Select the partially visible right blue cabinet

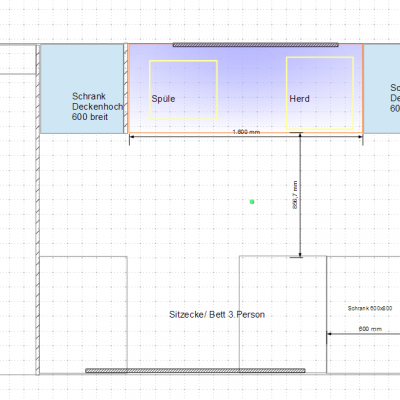click(x=382, y=89)
